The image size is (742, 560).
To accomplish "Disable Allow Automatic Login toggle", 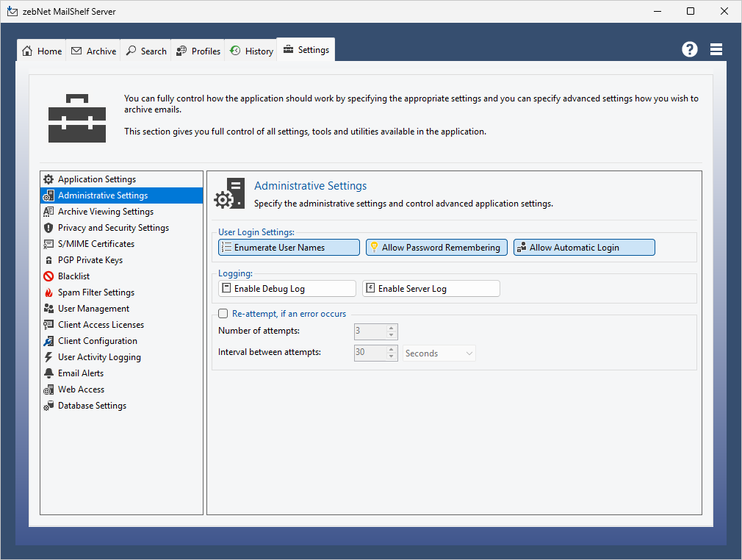I will tap(584, 248).
